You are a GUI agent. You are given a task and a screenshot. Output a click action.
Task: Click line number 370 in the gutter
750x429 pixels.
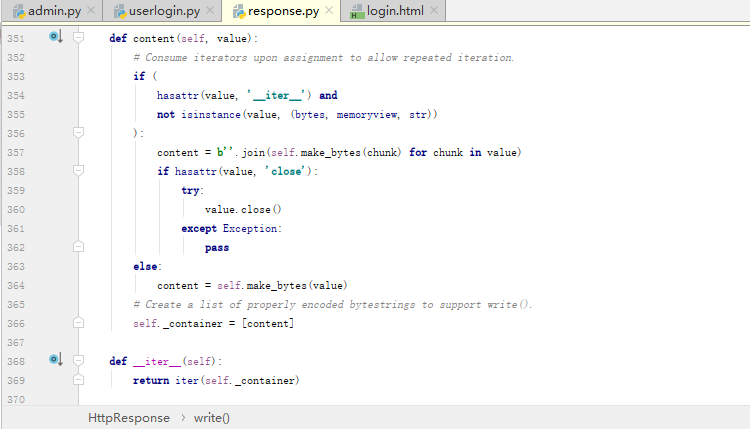[x=16, y=399]
